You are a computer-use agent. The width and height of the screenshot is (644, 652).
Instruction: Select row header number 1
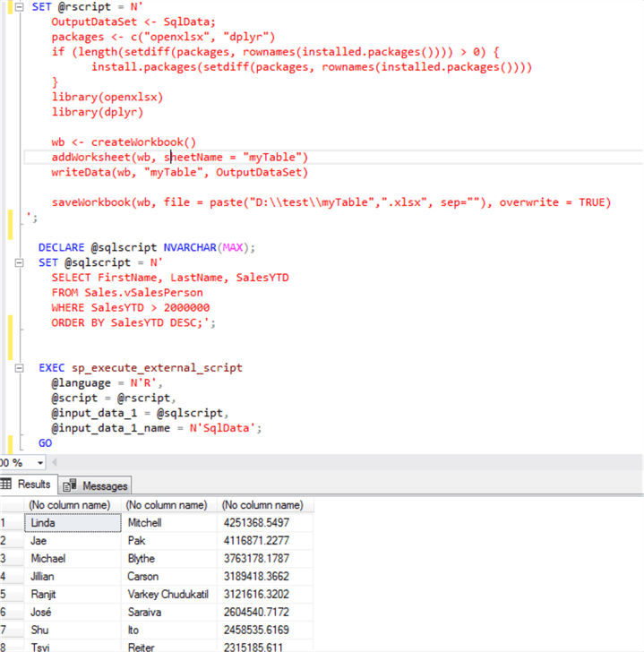12,523
